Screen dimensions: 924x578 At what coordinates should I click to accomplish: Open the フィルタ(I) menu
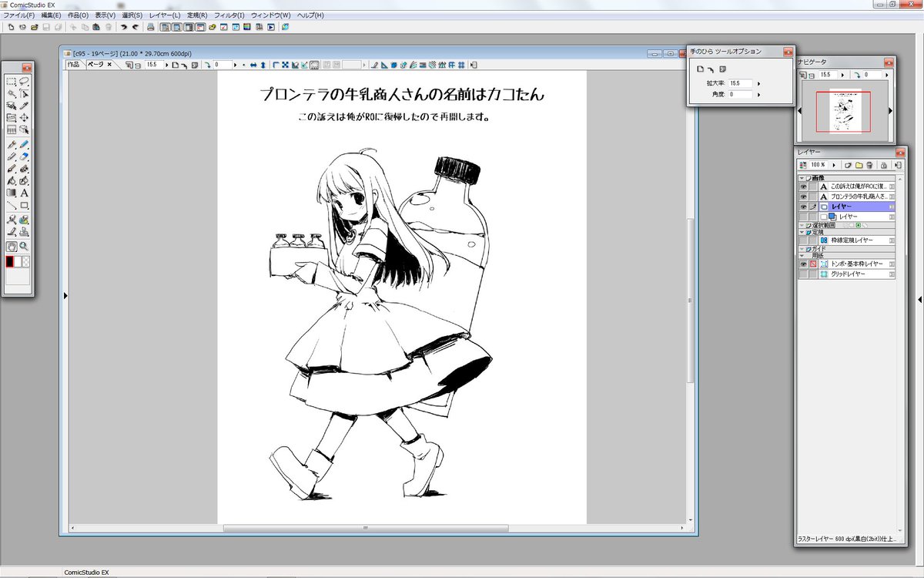(x=229, y=15)
